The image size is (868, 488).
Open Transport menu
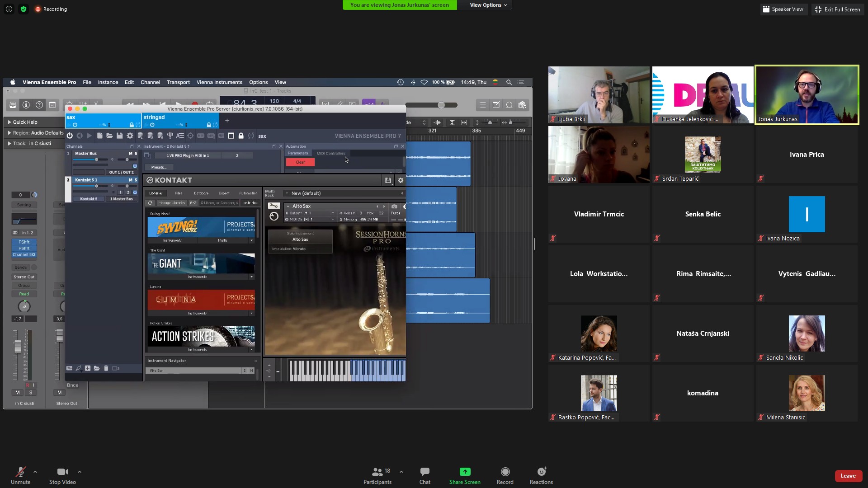click(x=178, y=82)
